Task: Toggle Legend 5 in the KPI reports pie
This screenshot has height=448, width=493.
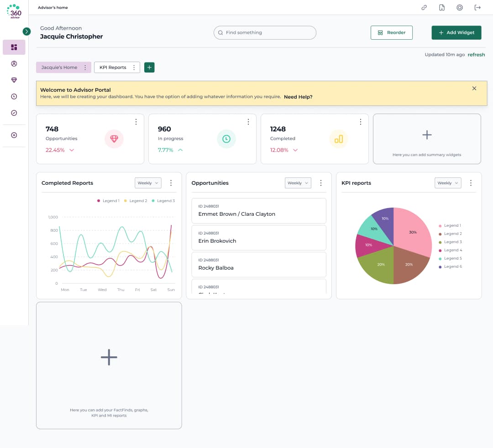Action: coord(450,258)
